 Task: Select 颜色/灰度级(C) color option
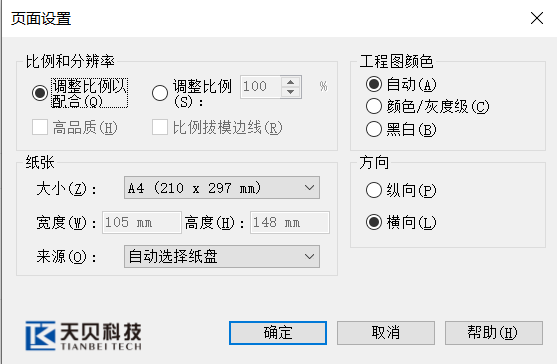click(x=374, y=106)
